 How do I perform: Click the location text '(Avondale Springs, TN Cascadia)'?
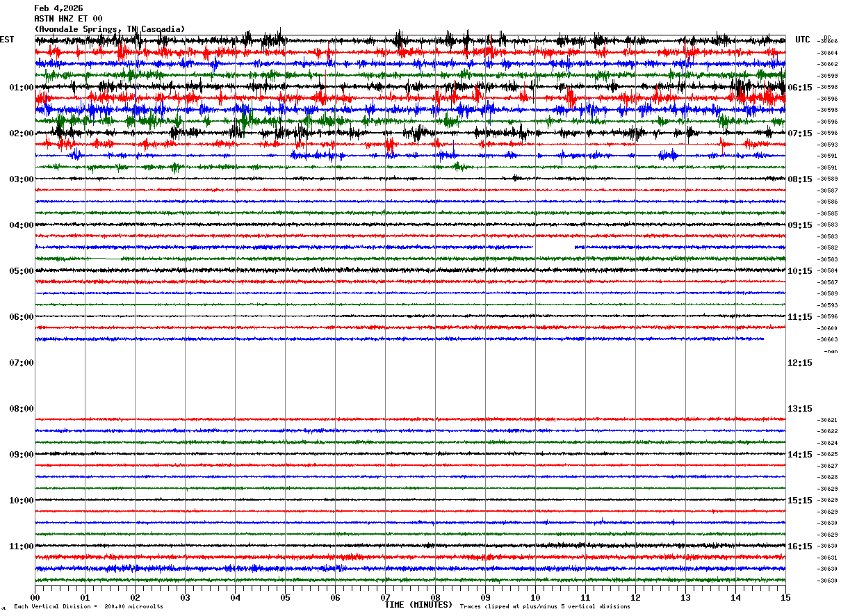pyautogui.click(x=110, y=29)
